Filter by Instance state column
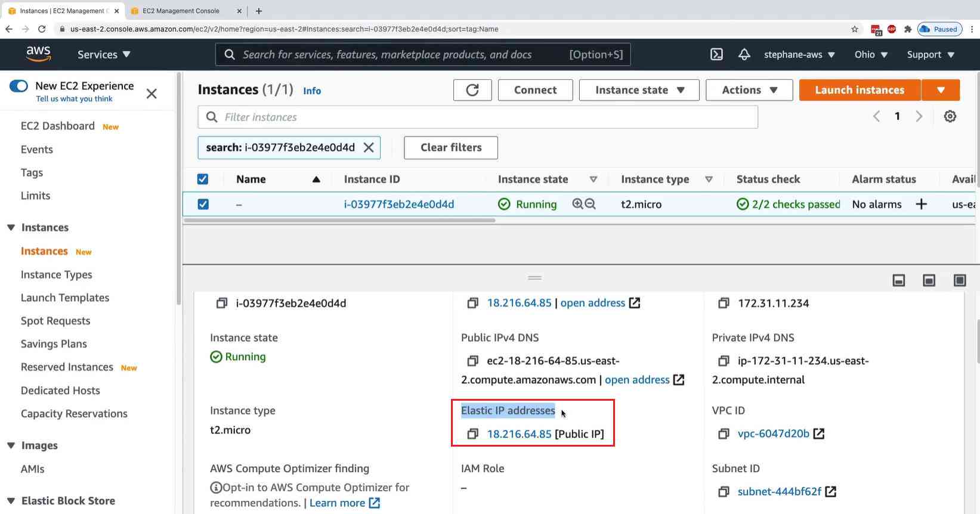The height and width of the screenshot is (514, 980). coord(593,179)
